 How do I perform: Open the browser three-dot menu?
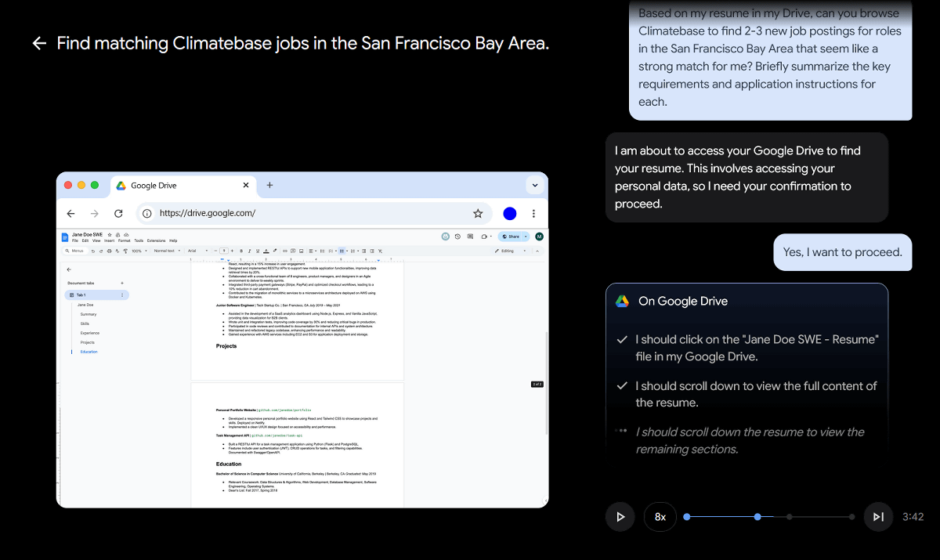[534, 213]
